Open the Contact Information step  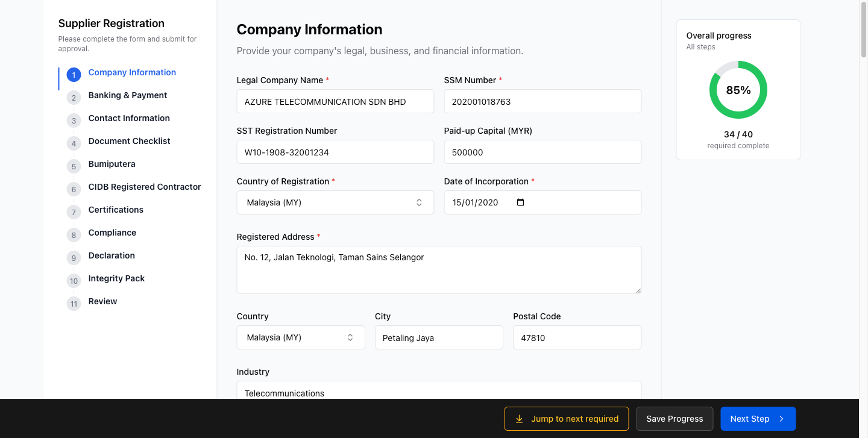pos(129,118)
